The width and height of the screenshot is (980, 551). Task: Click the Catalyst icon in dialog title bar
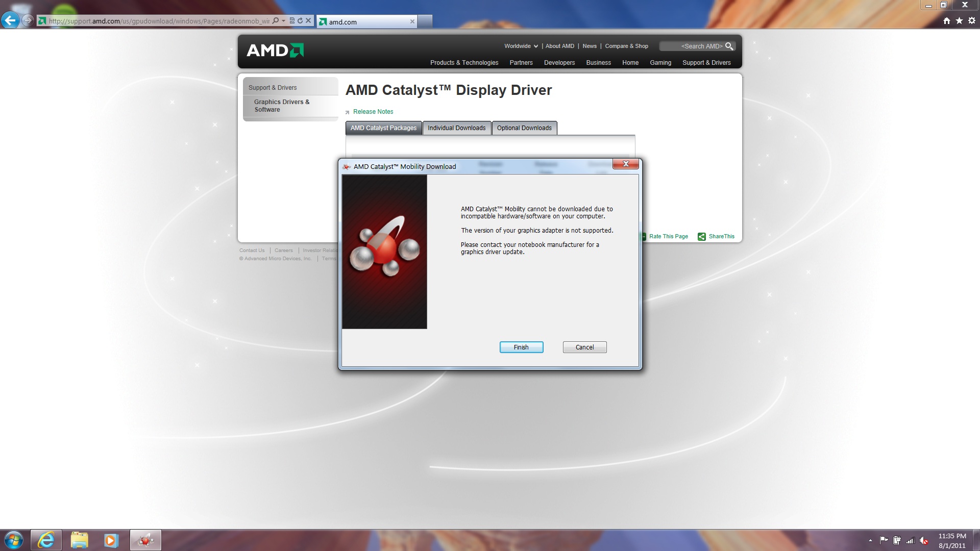point(347,167)
